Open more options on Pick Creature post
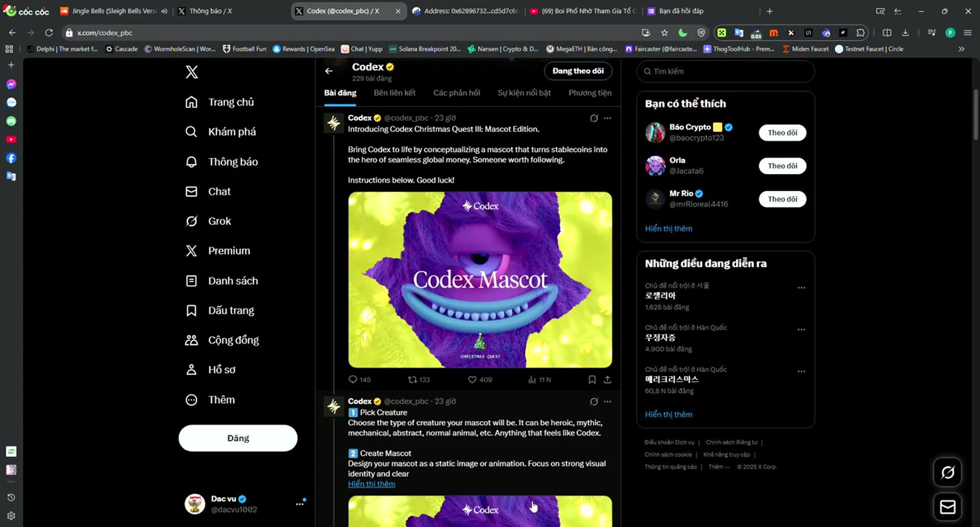Viewport: 980px width, 527px height. (x=607, y=401)
